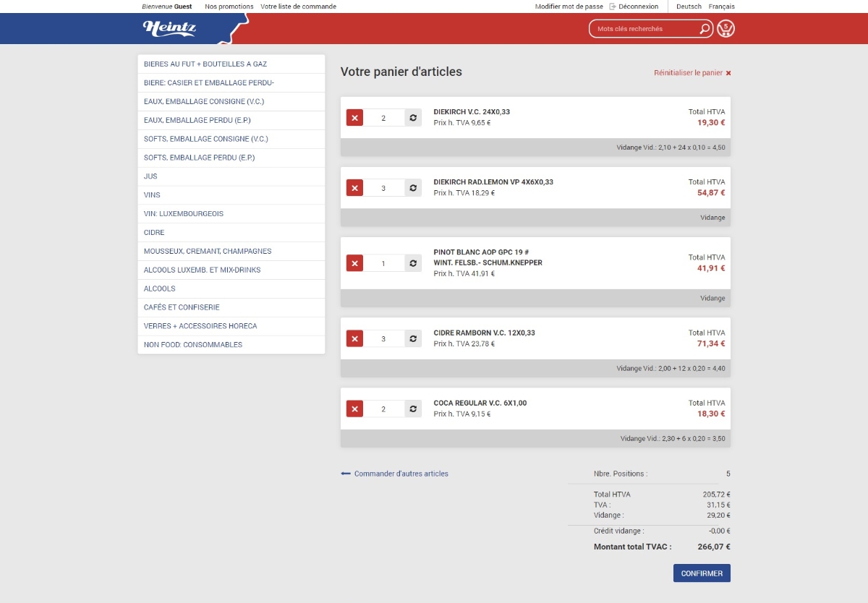Viewport: 868px width, 603px height.
Task: Remove CIDRE RAMBORN V.C. 12X0,33 item
Action: click(x=354, y=338)
